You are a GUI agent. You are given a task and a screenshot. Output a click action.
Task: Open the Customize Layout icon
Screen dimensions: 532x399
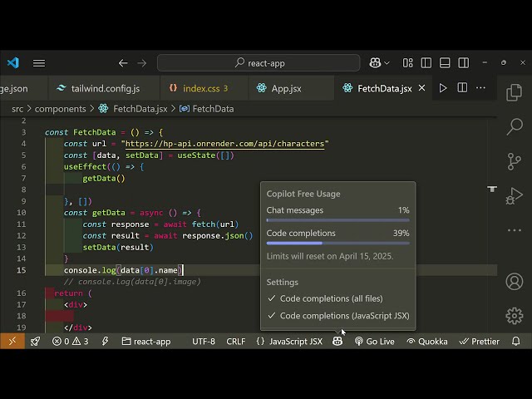pos(407,63)
